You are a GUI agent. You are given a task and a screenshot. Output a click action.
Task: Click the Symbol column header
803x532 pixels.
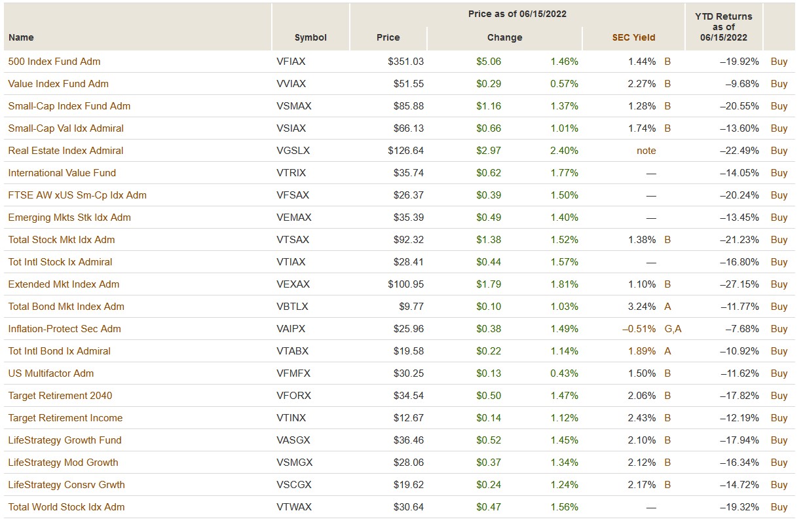coord(310,37)
